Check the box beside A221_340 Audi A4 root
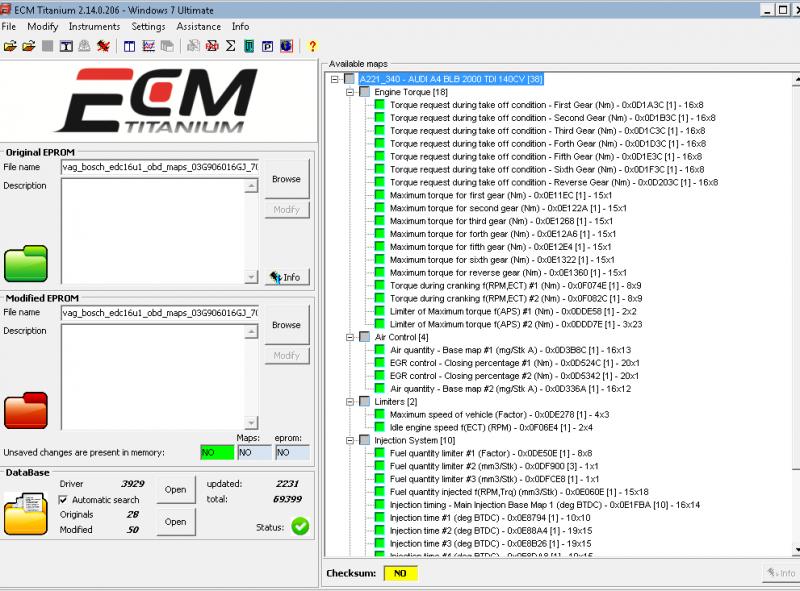The image size is (800, 591). click(x=349, y=79)
